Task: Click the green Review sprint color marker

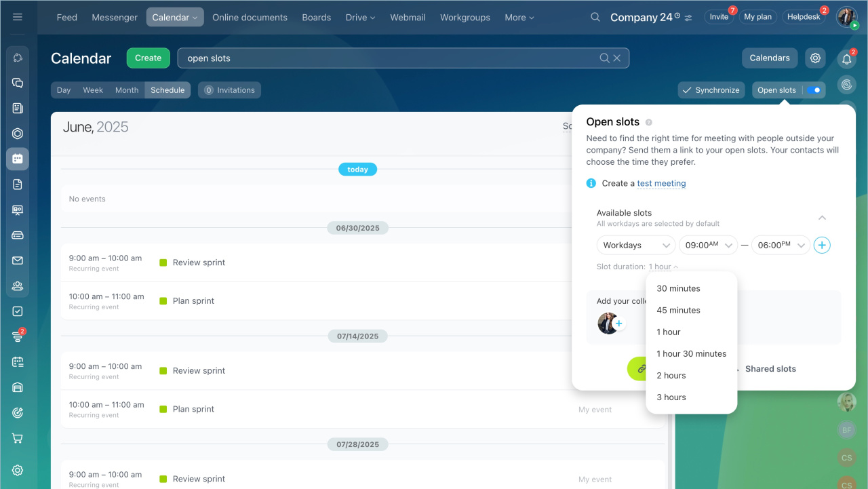Action: pos(163,262)
